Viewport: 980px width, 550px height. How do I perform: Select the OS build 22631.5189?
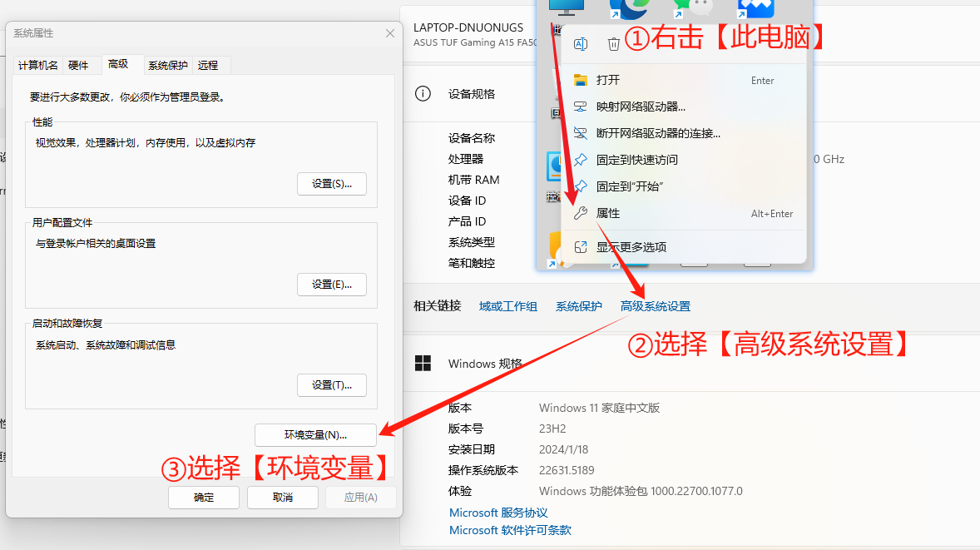567,470
